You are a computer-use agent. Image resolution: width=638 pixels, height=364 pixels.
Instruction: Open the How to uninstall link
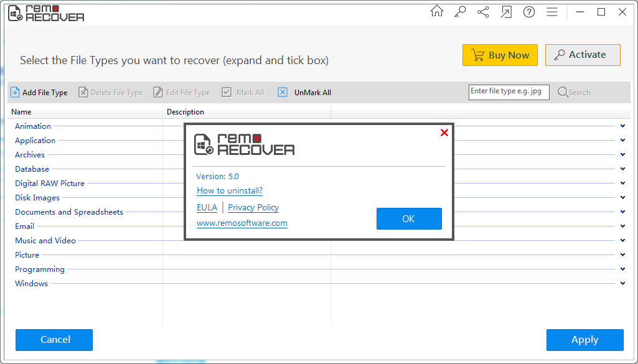pos(230,191)
